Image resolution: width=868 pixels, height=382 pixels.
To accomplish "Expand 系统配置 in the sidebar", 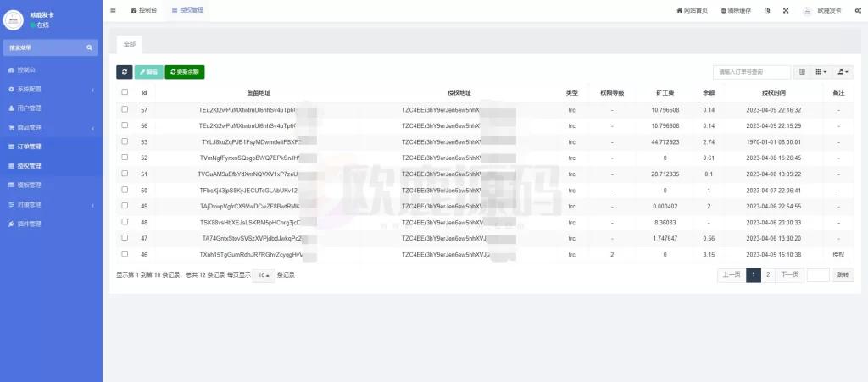I will click(51, 89).
